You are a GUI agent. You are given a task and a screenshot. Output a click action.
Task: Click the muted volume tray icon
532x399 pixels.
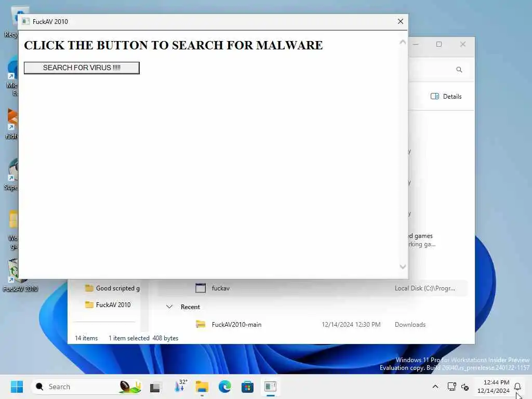tap(465, 387)
